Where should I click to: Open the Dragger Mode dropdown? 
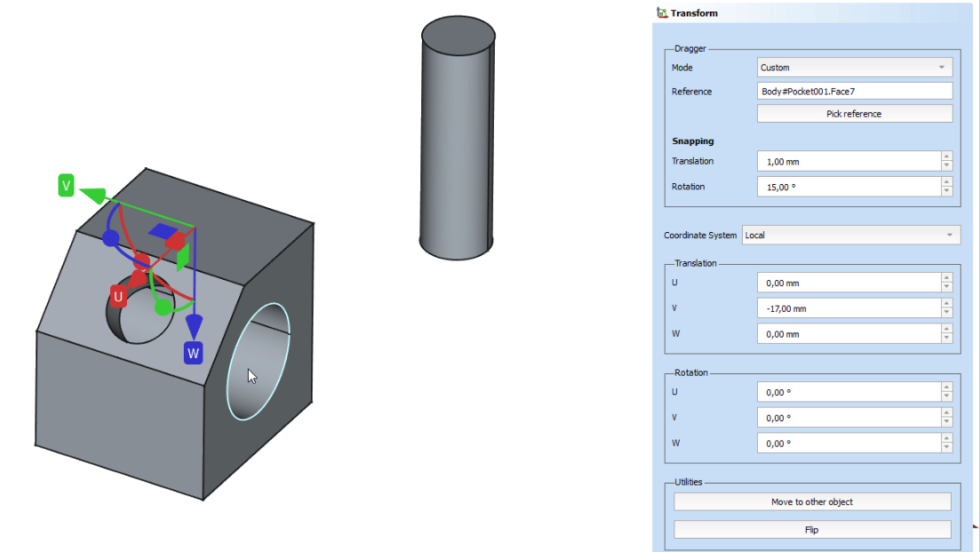[x=855, y=68]
